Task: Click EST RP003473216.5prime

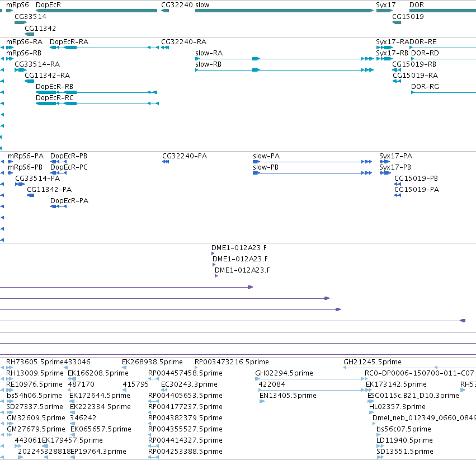Action: pos(232,362)
